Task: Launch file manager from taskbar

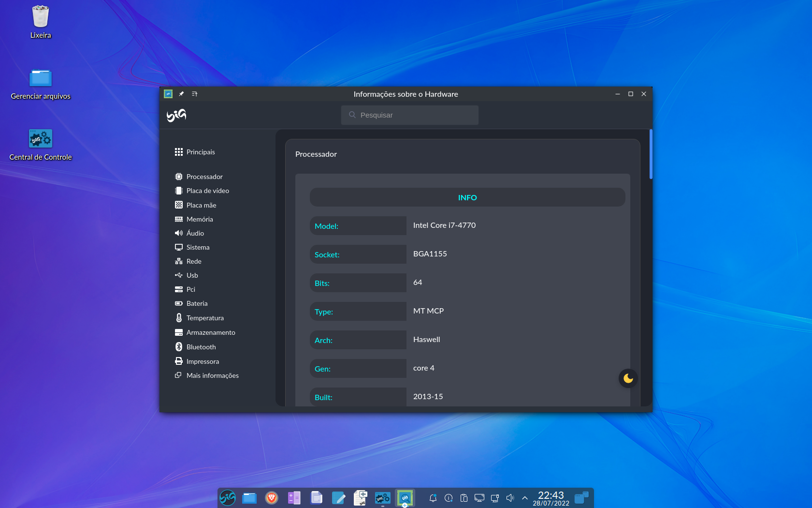Action: click(x=249, y=497)
